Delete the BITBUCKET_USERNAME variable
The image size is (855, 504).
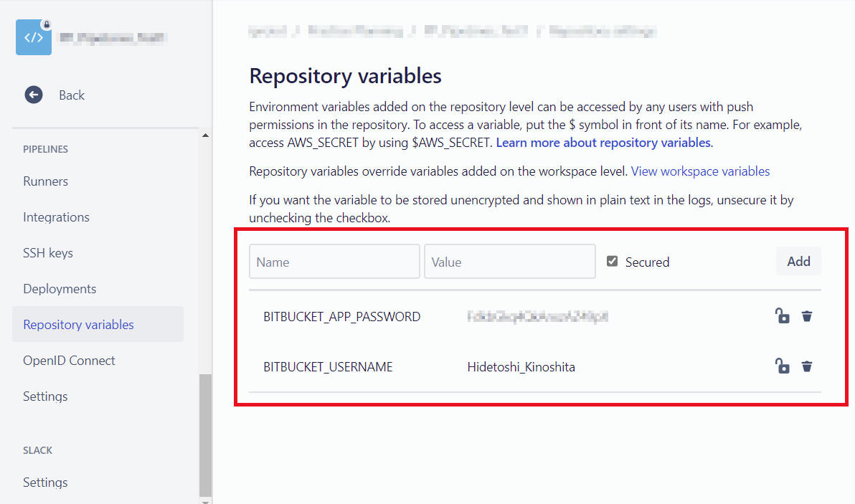click(x=807, y=366)
